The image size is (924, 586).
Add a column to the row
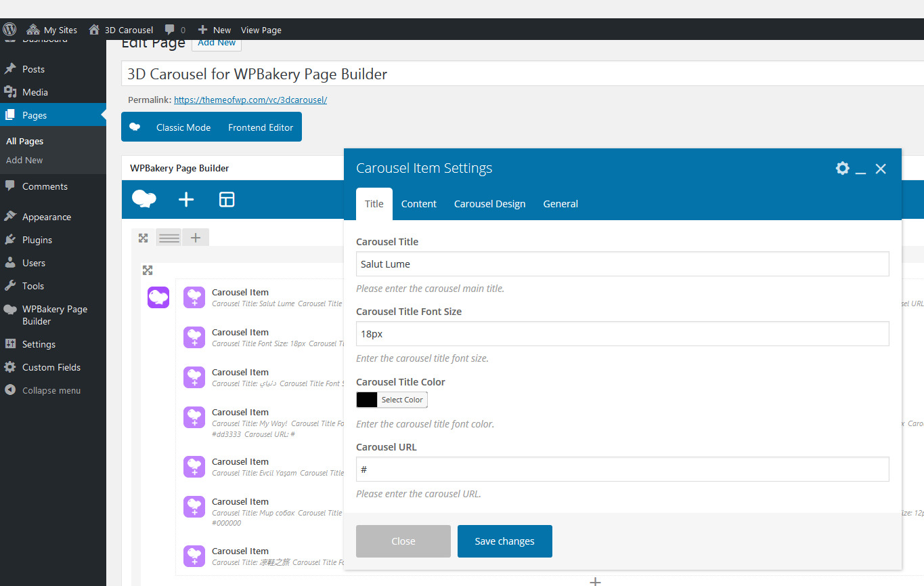coord(196,238)
